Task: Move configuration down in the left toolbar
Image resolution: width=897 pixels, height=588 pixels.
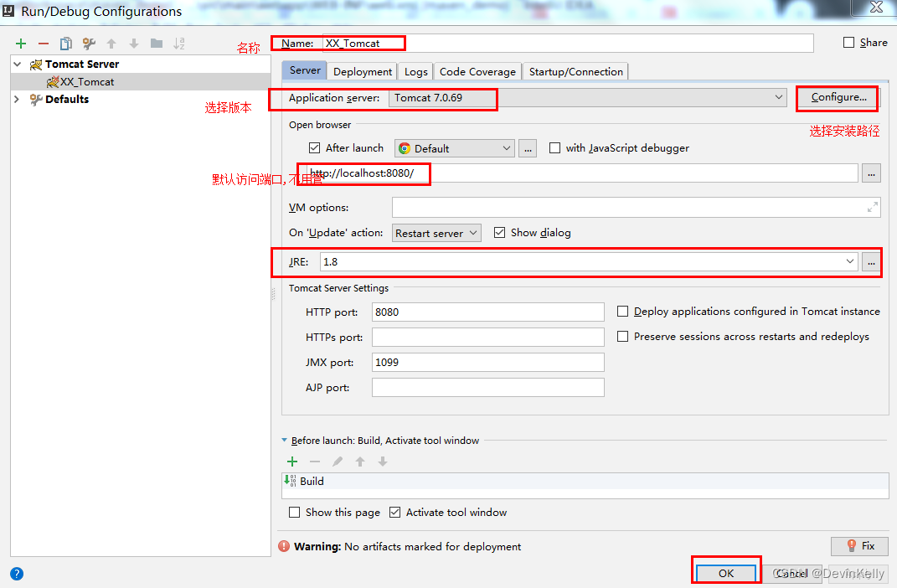Action: [x=134, y=44]
